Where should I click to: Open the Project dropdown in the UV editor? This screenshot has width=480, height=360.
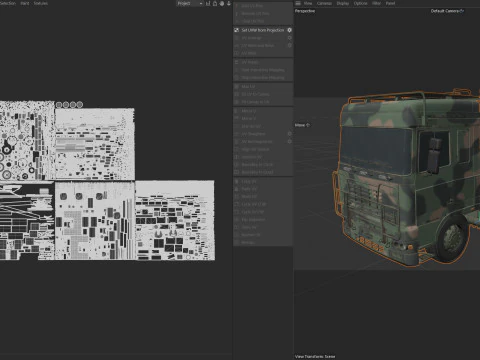[189, 3]
